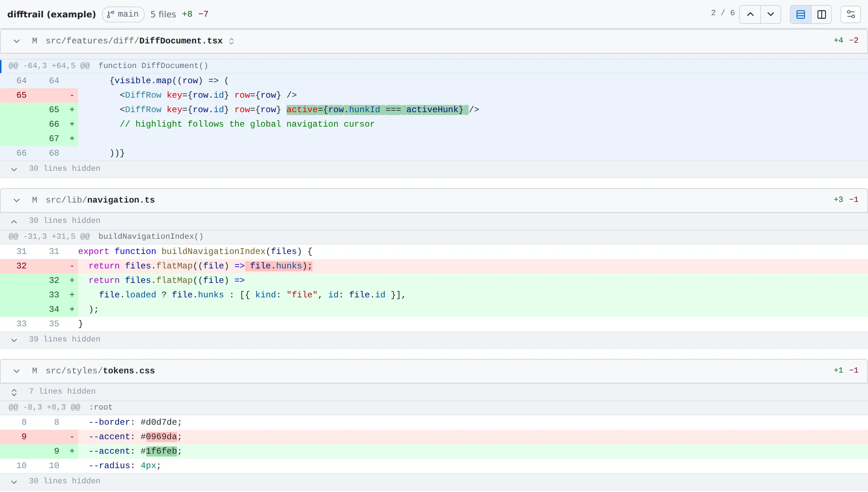Click removed accent value #0969da
Screen dimensions: 868x492
161,437
